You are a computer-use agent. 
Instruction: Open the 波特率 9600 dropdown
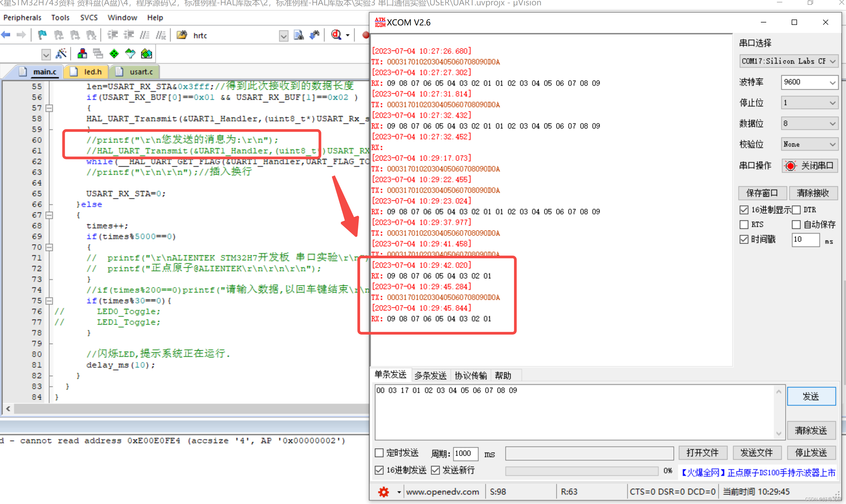point(809,82)
